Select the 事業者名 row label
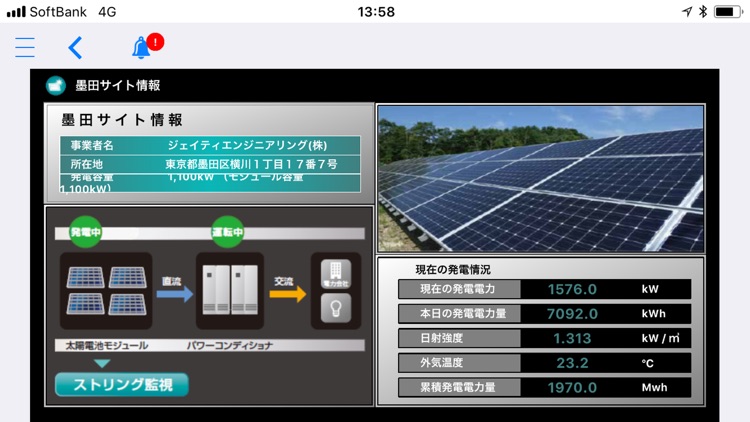 coord(92,145)
